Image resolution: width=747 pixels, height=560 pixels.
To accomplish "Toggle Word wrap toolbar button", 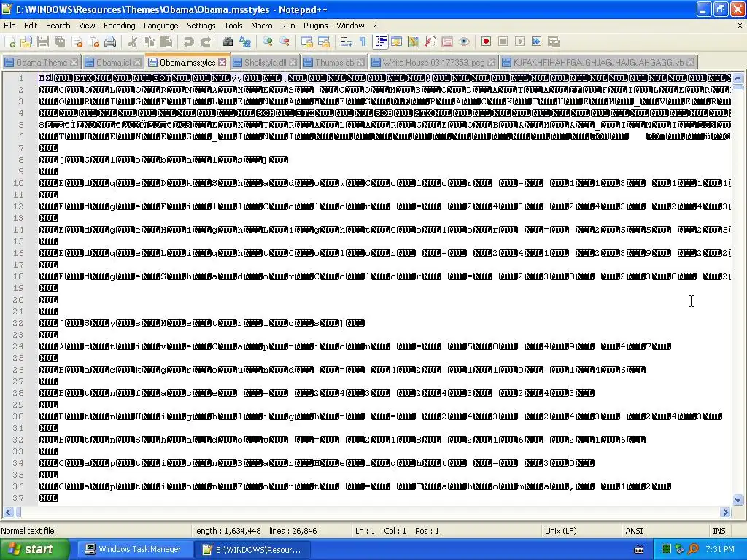I will [347, 42].
